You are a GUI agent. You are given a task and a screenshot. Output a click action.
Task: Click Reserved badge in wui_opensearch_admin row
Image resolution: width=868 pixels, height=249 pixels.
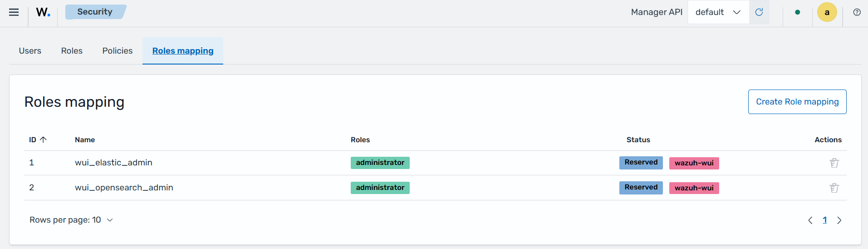[x=641, y=188]
